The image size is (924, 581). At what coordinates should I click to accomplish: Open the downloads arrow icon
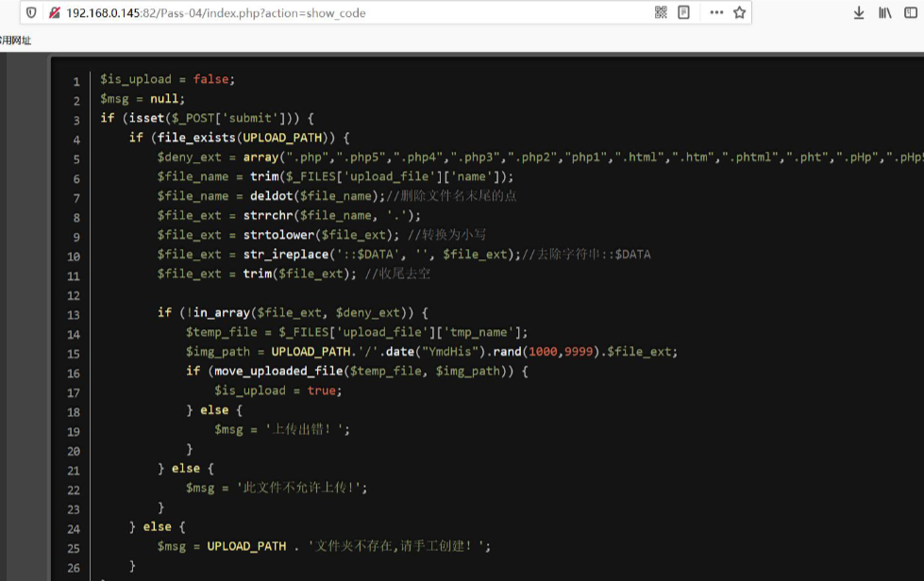tap(859, 12)
